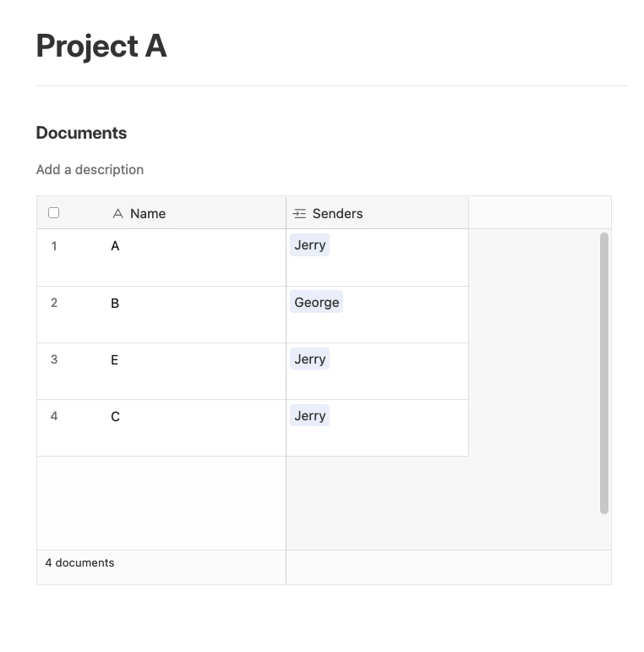Select the Jerry tag in row 3
644x652 pixels.
pyautogui.click(x=310, y=359)
